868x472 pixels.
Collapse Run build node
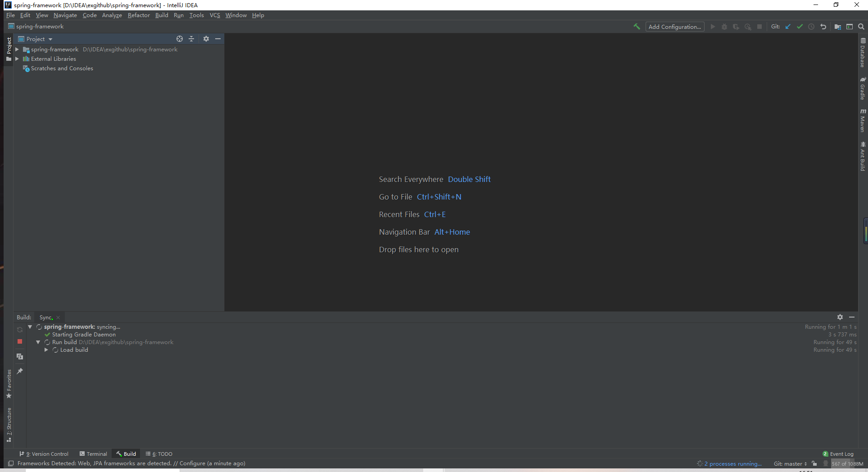(x=38, y=342)
